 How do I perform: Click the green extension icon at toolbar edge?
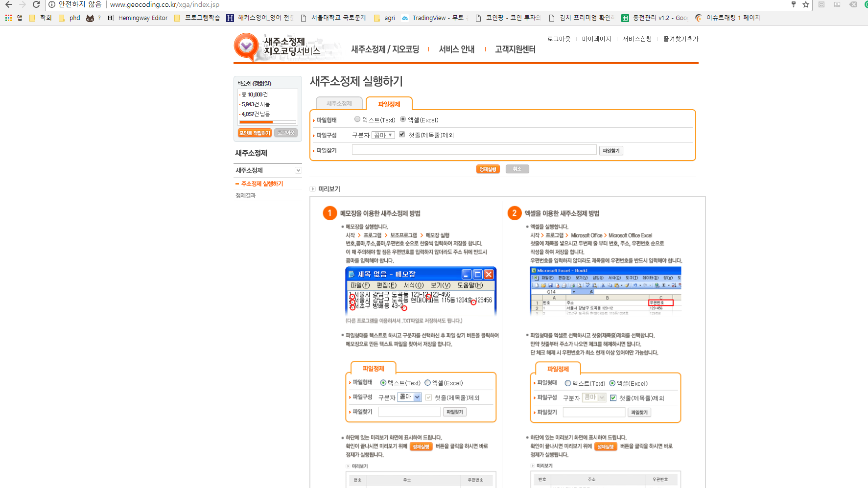pyautogui.click(x=866, y=4)
